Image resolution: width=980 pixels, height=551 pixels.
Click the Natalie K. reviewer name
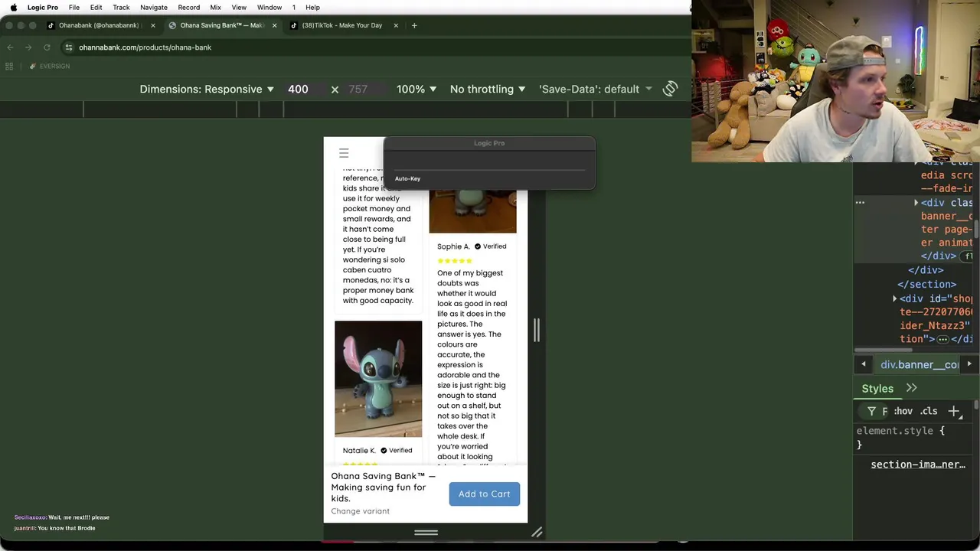coord(359,451)
